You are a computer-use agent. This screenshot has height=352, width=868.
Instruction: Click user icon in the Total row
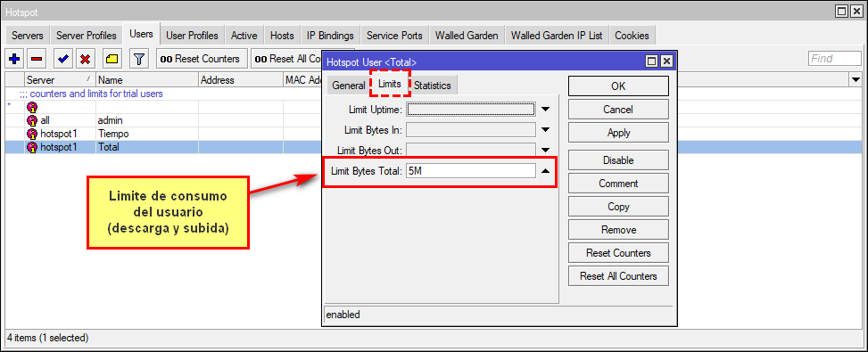click(x=32, y=147)
